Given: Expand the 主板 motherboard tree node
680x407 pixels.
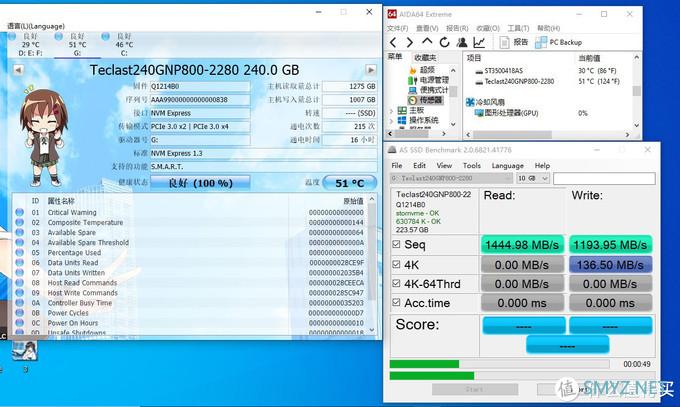Looking at the screenshot, I should (x=391, y=111).
